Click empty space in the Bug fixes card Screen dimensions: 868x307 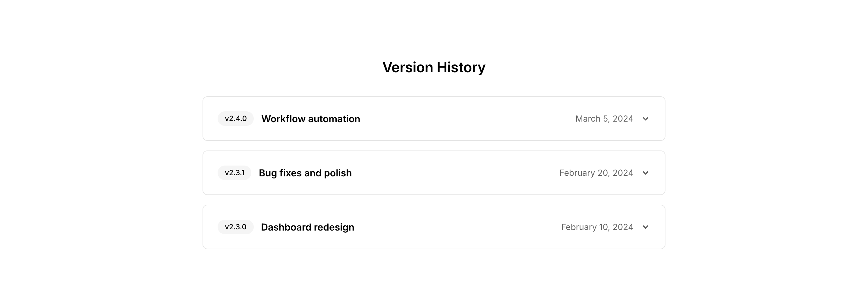(x=455, y=173)
